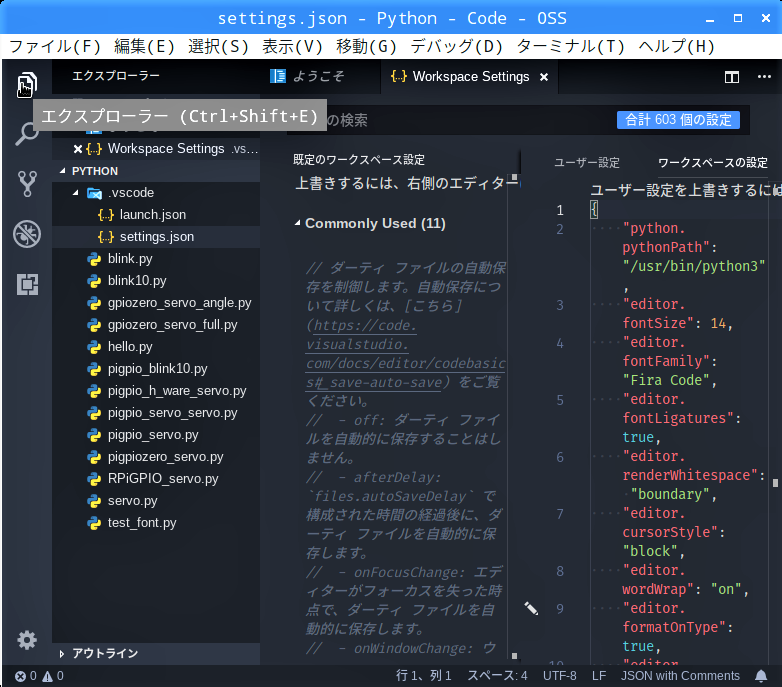782x687 pixels.
Task: Switch to the ようこそ welcome tab
Action: point(320,77)
